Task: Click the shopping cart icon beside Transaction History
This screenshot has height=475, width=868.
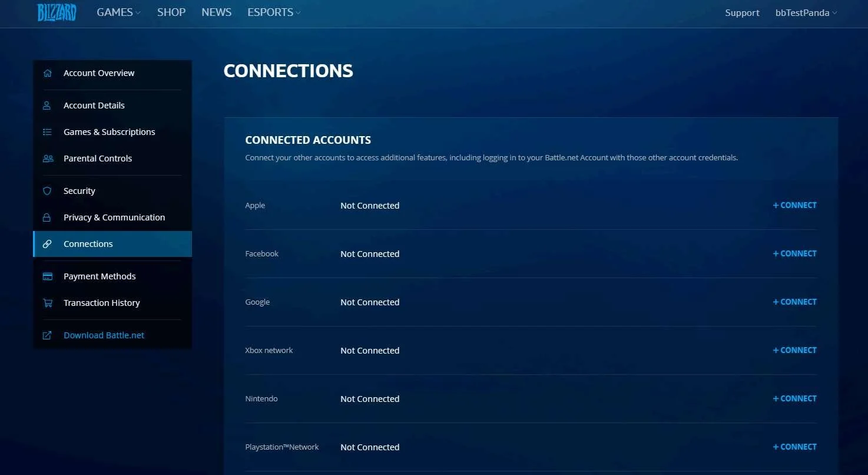Action: pos(48,303)
